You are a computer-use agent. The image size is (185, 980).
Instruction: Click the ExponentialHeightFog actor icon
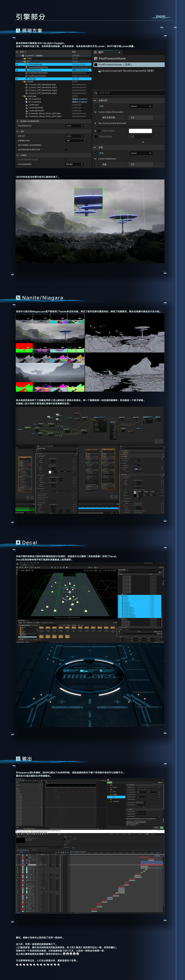[27, 67]
